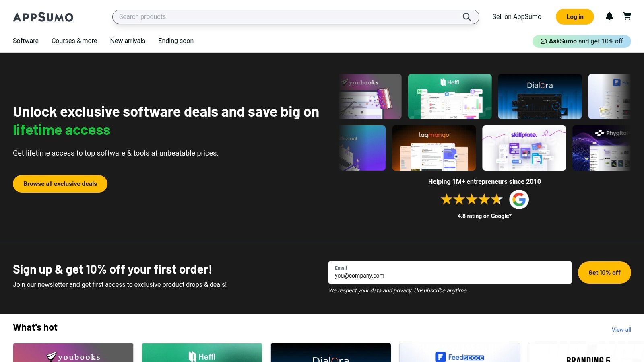Click the privacy unsubscribe notice text
Screen dimensions: 644x362
tap(398, 290)
